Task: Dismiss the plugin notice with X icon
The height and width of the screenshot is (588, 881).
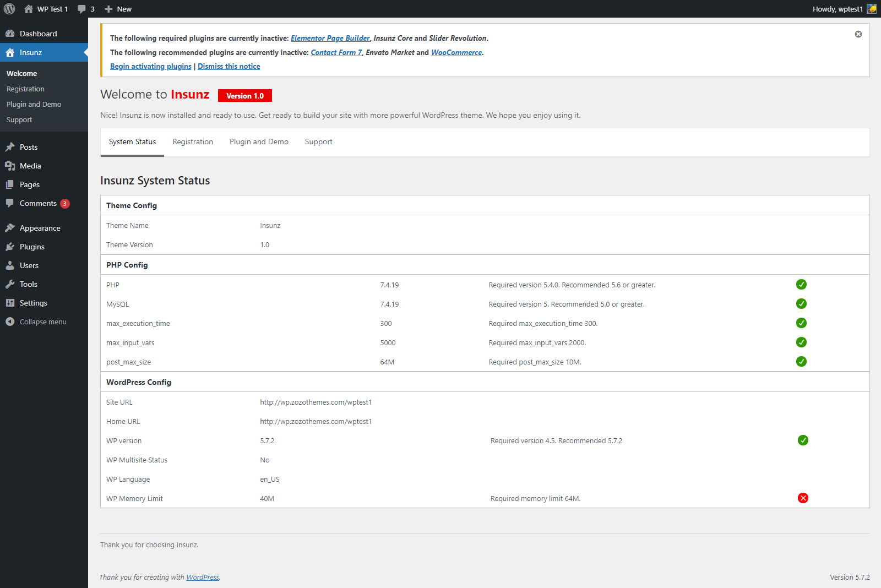Action: click(x=858, y=34)
